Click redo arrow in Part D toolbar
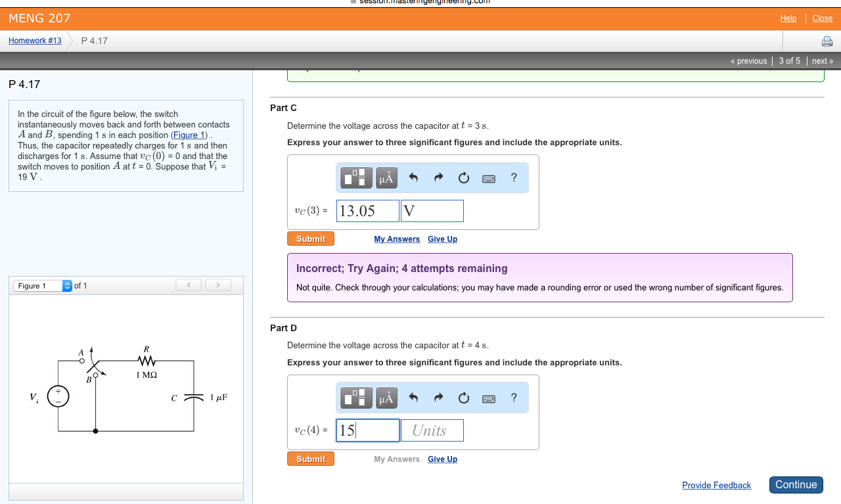 [438, 398]
